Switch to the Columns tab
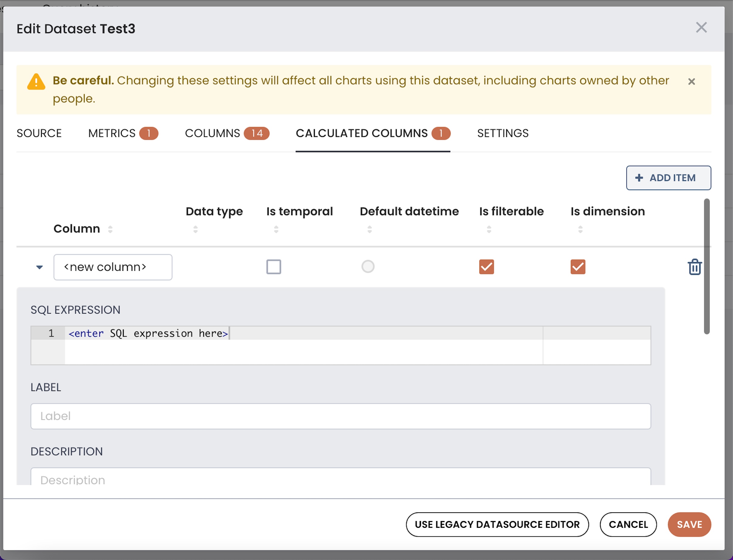Viewport: 733px width, 560px height. 212,133
